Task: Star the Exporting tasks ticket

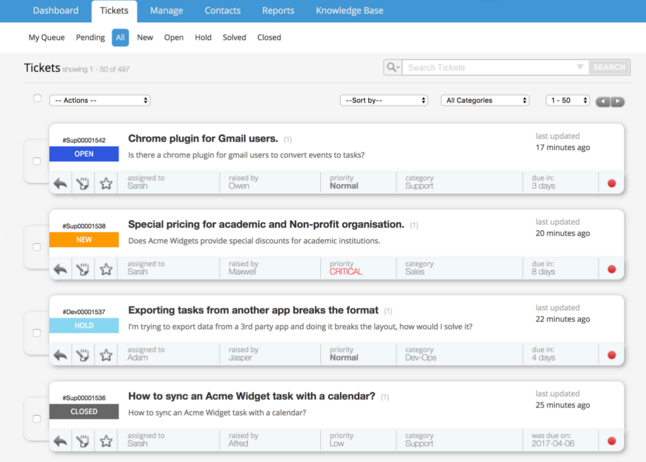Action: click(106, 356)
